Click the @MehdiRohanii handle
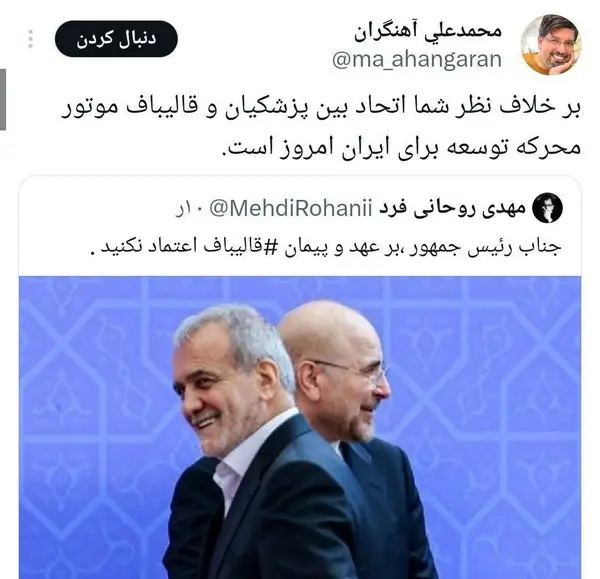 (291, 209)
